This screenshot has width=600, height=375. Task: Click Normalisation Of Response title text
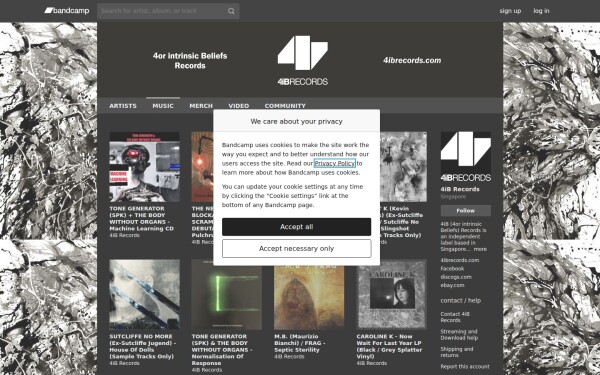(x=222, y=350)
